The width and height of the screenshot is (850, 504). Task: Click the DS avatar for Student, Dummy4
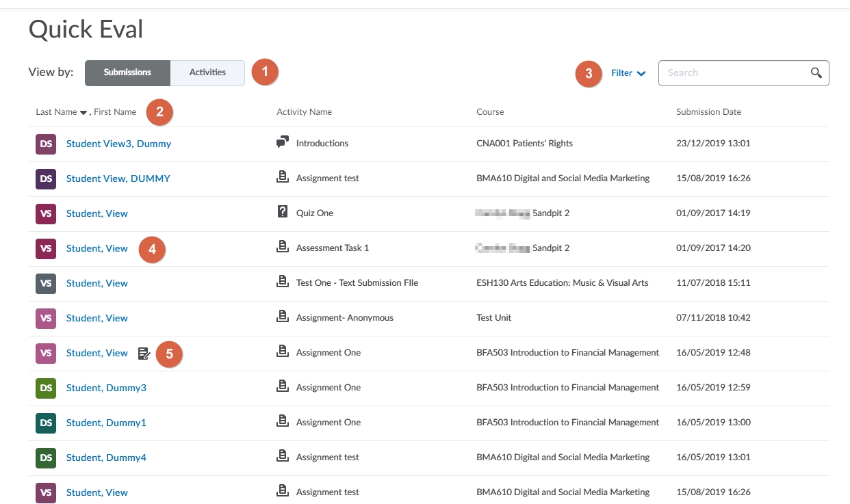(x=46, y=457)
